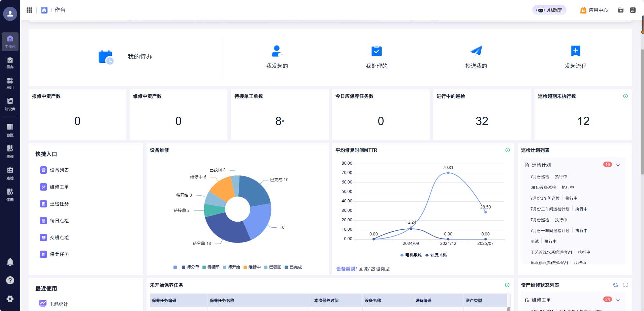Click the 发起流程 icon
Viewport: 644px width, 311px height.
pyautogui.click(x=575, y=51)
